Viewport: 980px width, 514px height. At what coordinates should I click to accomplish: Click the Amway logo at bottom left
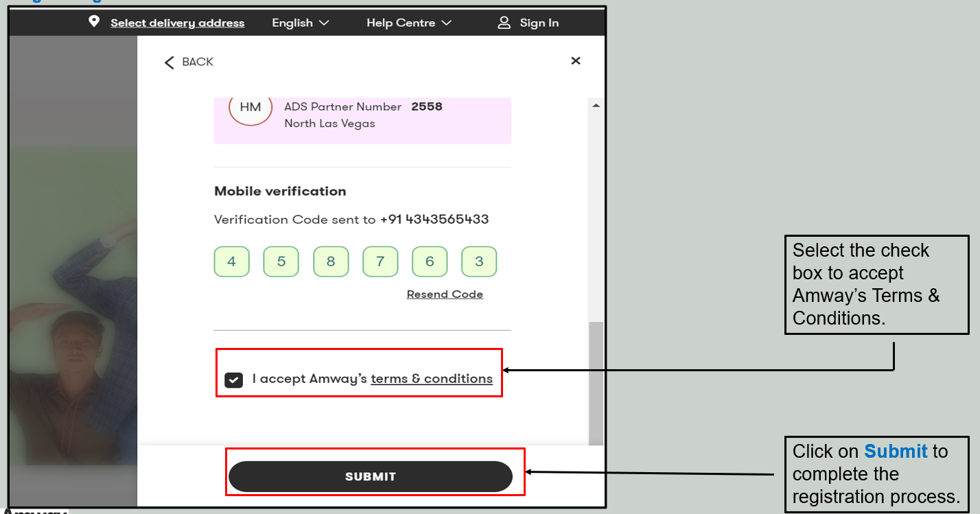[x=27, y=511]
